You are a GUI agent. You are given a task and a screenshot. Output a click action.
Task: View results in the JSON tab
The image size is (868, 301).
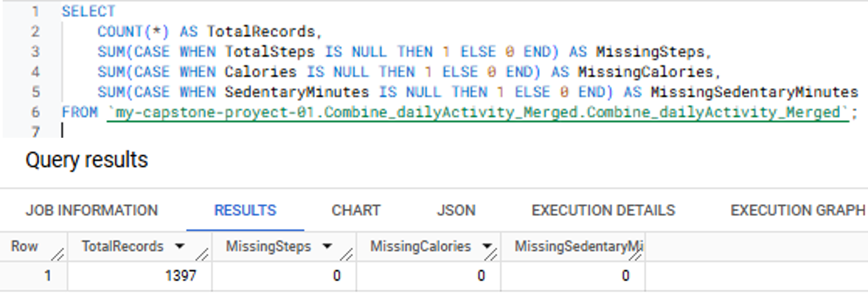pyautogui.click(x=456, y=210)
